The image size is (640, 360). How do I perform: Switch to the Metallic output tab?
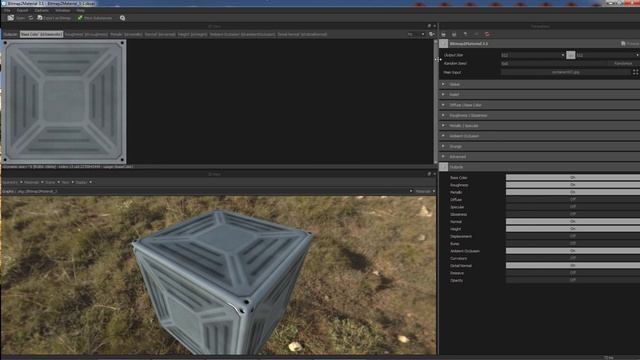pyautogui.click(x=126, y=34)
